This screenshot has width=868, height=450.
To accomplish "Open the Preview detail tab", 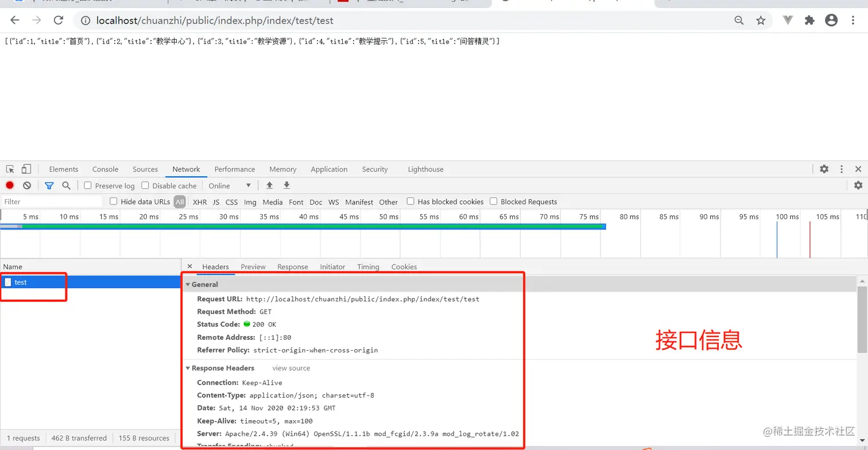I will 253,267.
